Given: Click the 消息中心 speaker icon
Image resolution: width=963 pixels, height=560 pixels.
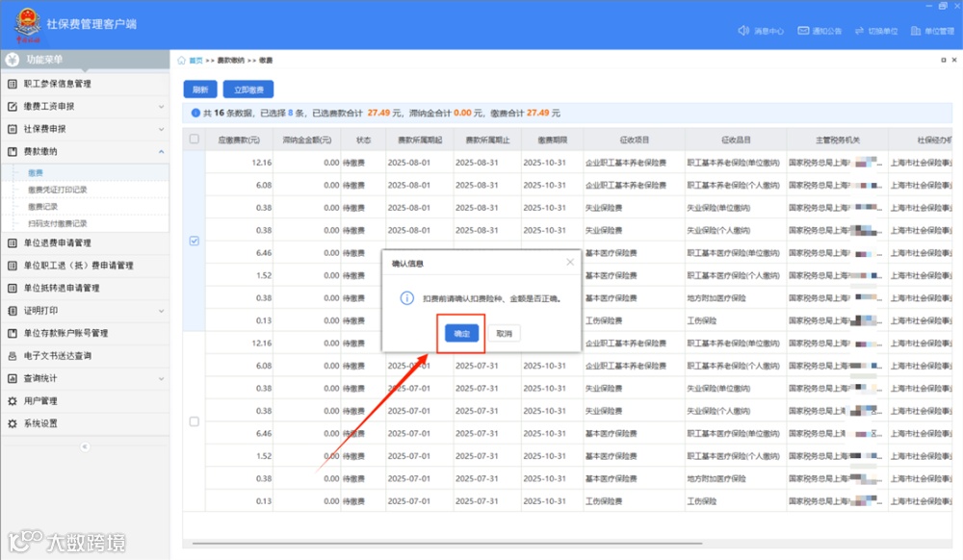Looking at the screenshot, I should click(x=743, y=31).
